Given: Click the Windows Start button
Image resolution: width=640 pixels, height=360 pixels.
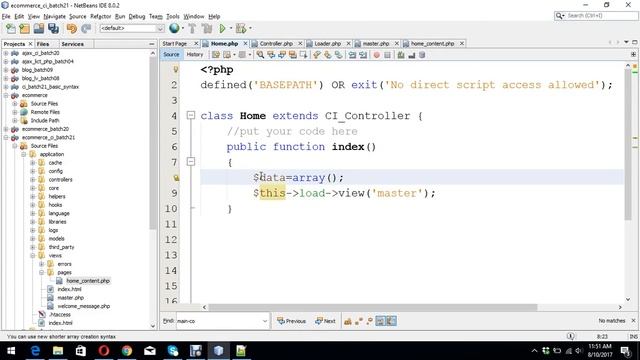Looking at the screenshot, I should (11, 351).
